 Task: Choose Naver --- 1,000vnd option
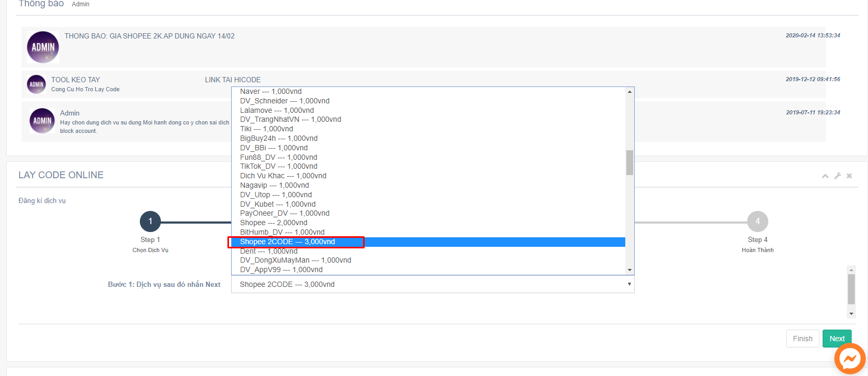pos(428,91)
